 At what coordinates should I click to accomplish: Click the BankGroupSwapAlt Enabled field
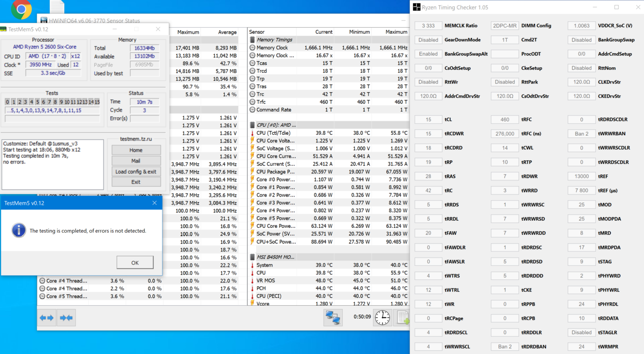pos(428,54)
